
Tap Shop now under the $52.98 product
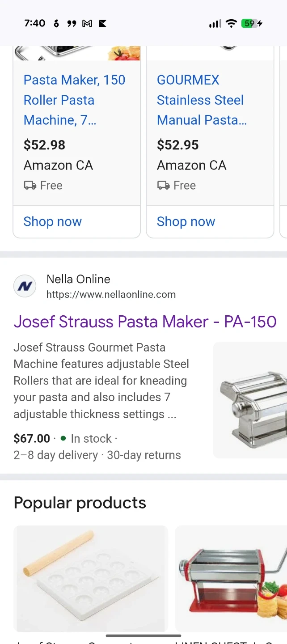[53, 221]
